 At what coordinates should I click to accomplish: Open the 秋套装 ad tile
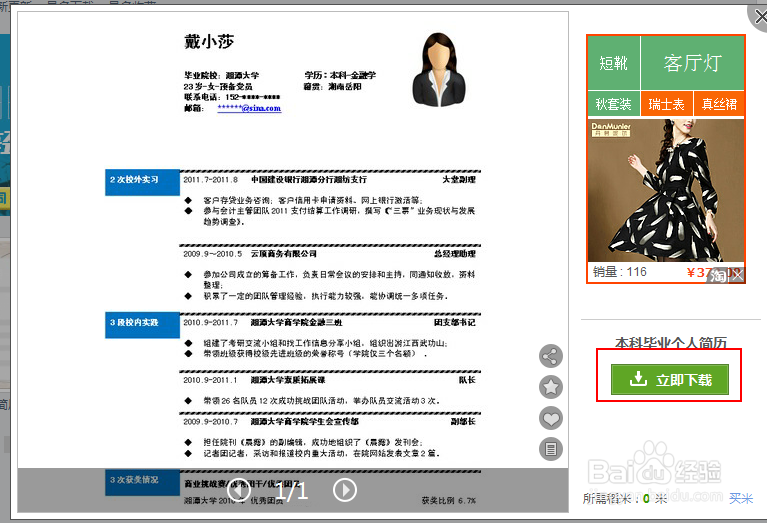click(x=614, y=104)
